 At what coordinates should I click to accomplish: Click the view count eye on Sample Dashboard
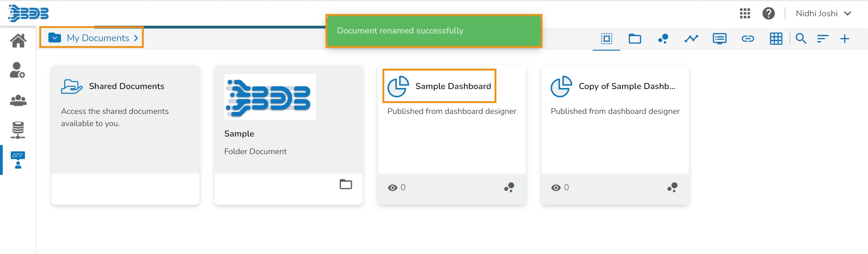pyautogui.click(x=392, y=188)
